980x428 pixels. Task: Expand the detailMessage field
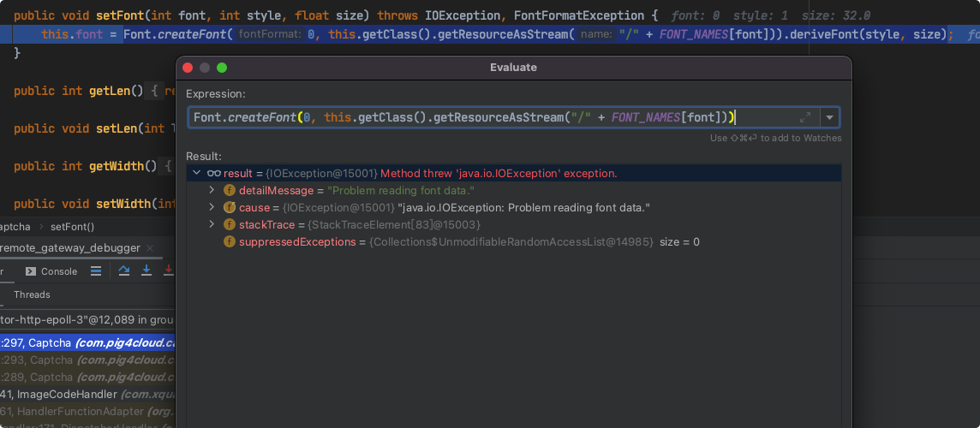(x=212, y=190)
